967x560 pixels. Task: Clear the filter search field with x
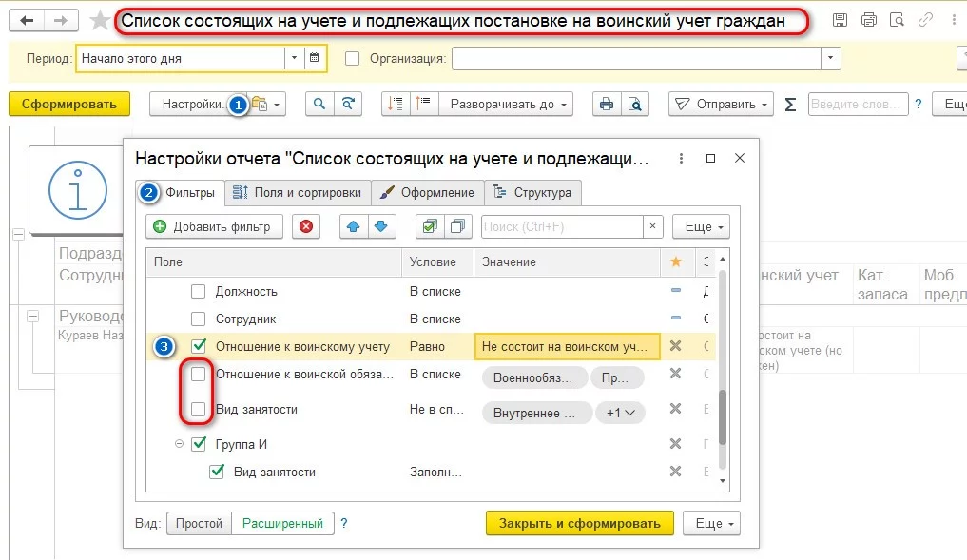coord(652,226)
